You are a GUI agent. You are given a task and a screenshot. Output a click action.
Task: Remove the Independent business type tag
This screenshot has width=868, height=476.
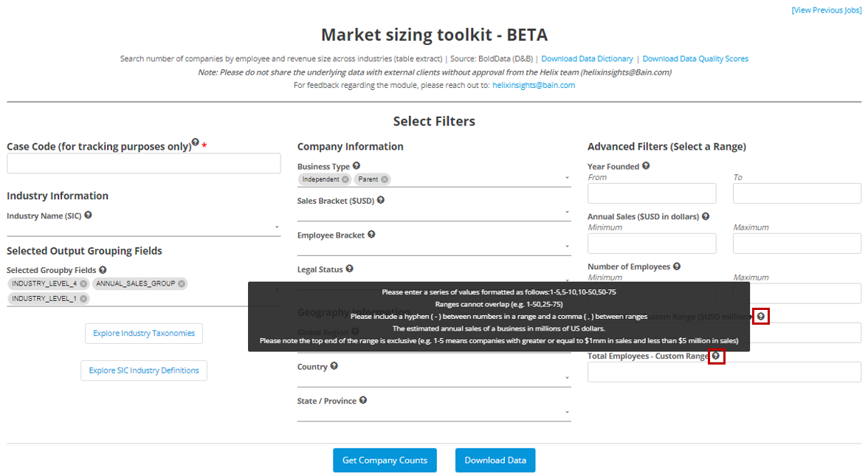coord(345,179)
